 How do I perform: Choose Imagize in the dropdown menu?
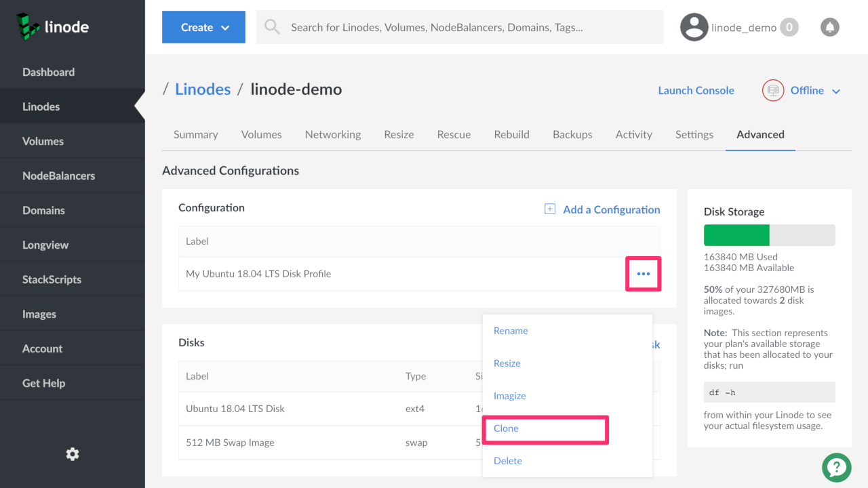(509, 396)
